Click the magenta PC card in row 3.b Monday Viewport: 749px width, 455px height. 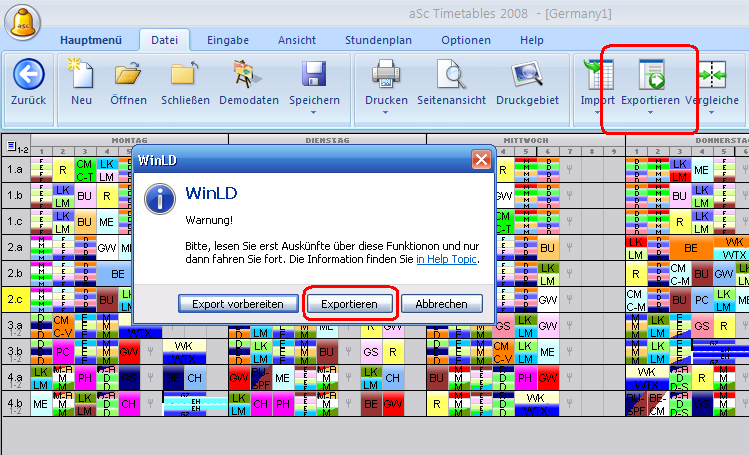pos(63,352)
